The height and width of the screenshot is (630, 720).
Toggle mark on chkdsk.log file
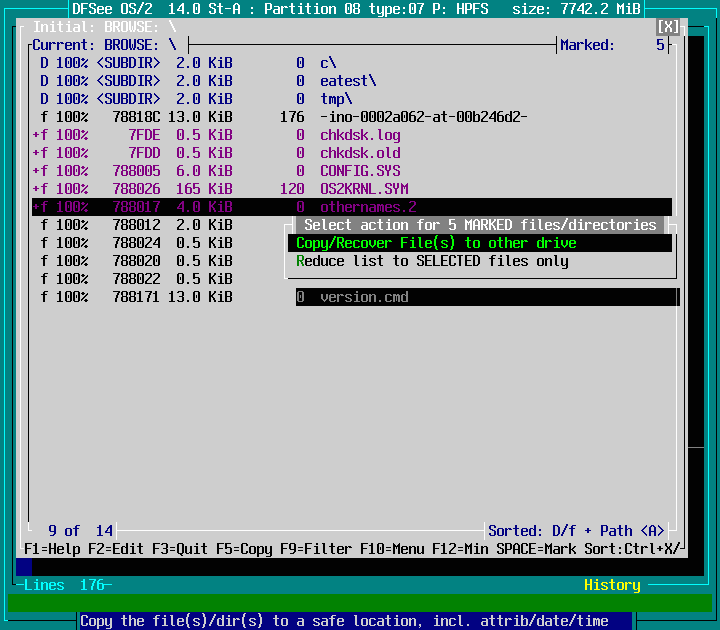pyautogui.click(x=360, y=135)
